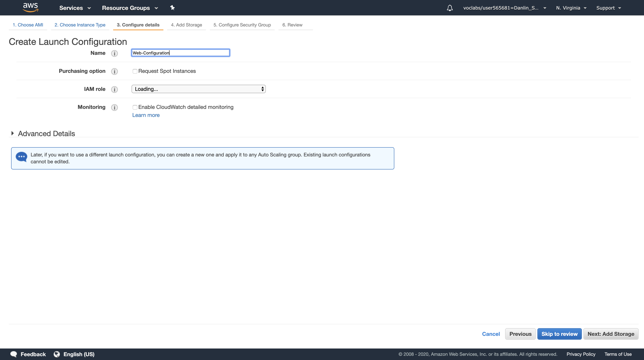Click the globe language icon in footer
The width and height of the screenshot is (644, 360).
click(x=57, y=354)
